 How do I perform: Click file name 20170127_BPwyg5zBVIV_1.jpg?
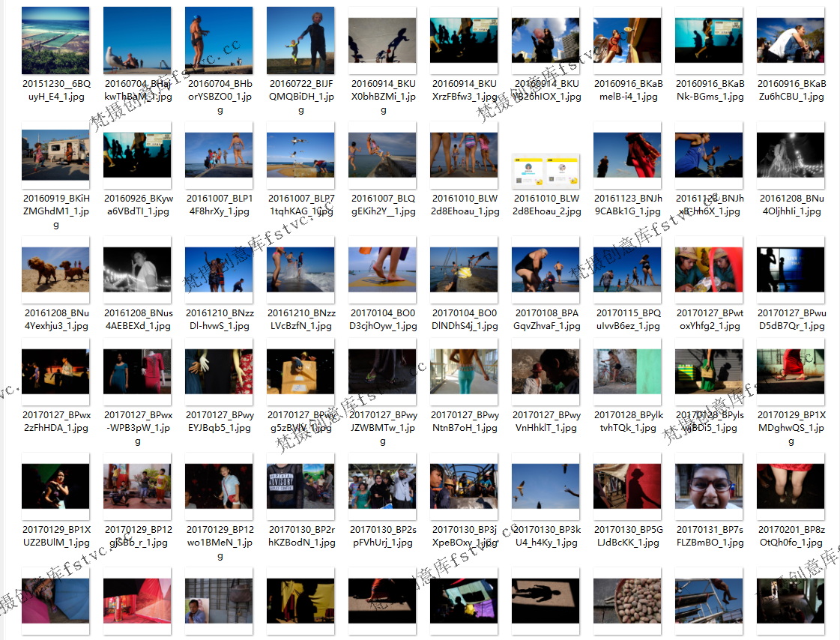point(301,421)
